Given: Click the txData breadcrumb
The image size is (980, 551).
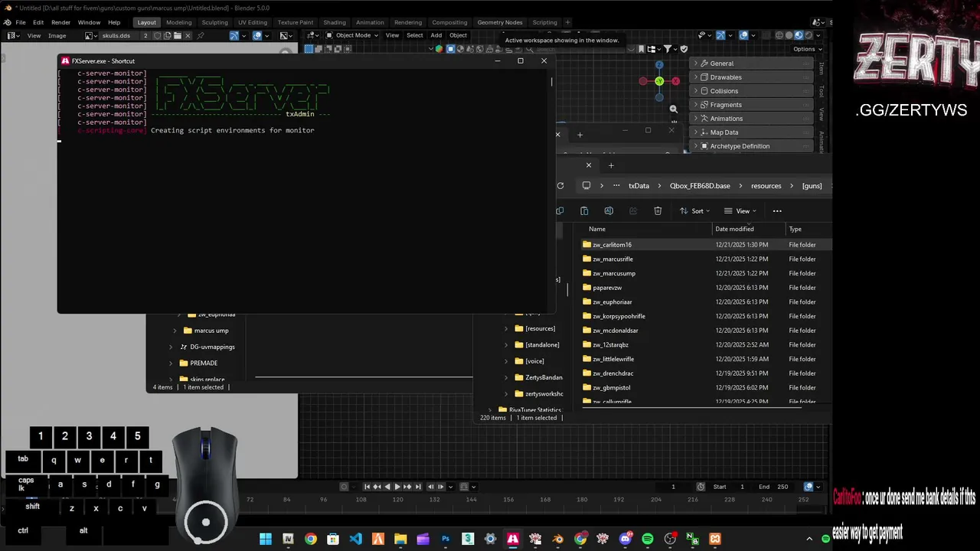Looking at the screenshot, I should (x=639, y=185).
